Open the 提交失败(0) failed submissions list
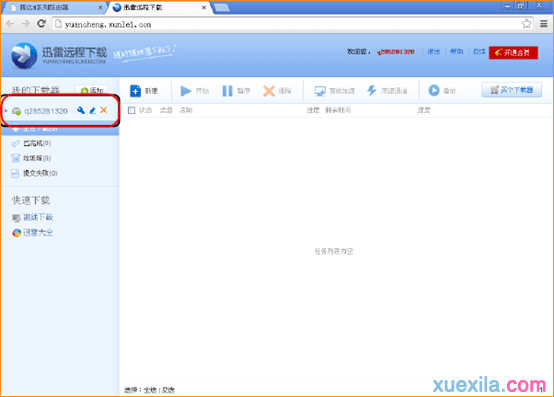Viewport: 554px width, 397px height. pyautogui.click(x=40, y=173)
